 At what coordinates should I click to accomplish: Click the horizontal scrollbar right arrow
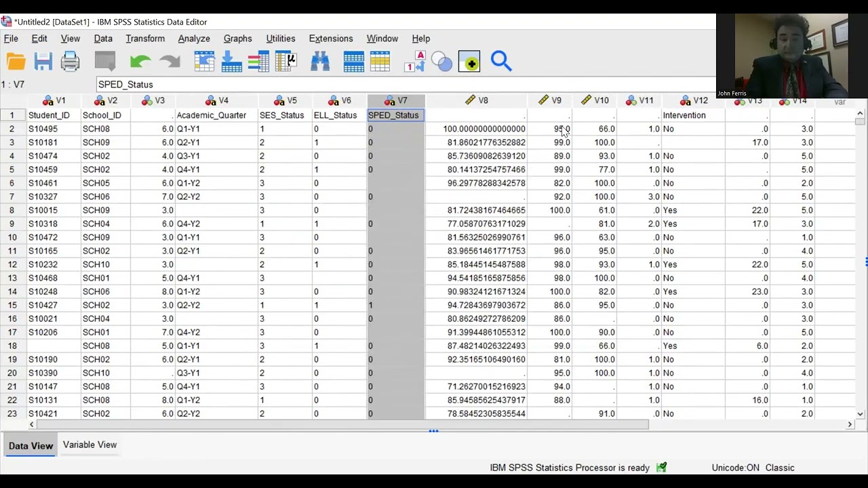(x=850, y=425)
